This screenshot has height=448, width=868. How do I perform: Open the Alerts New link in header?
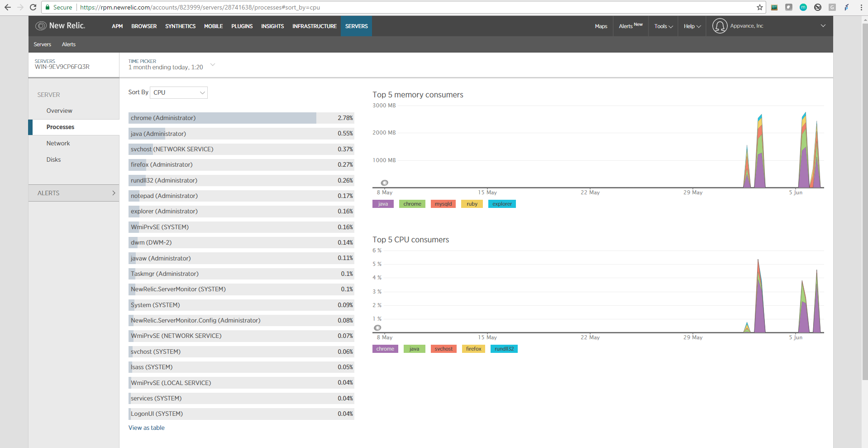(630, 26)
